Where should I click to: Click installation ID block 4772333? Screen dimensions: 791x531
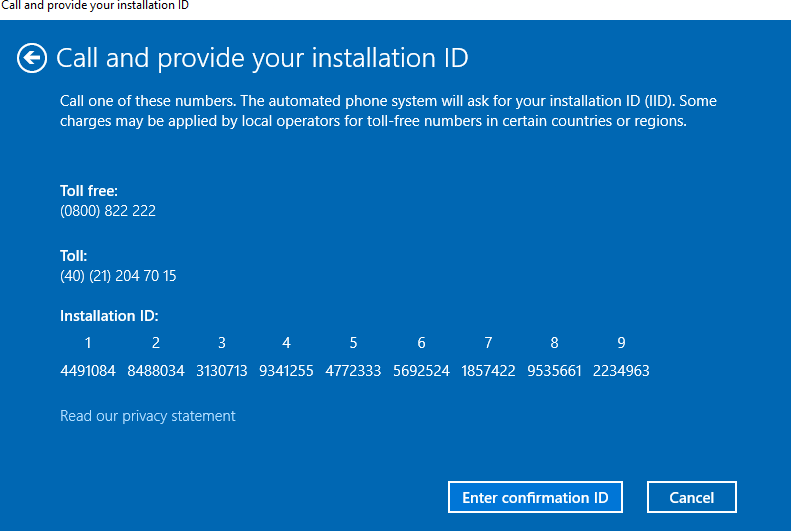pos(353,371)
